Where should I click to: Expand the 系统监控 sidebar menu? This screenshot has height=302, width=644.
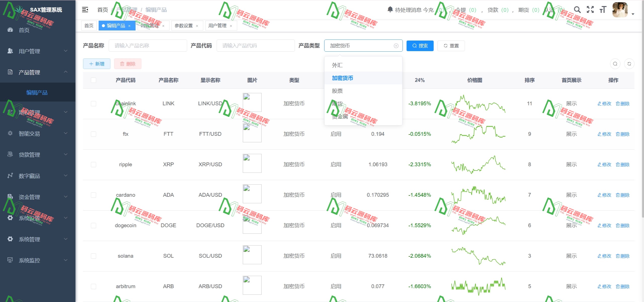pos(38,260)
